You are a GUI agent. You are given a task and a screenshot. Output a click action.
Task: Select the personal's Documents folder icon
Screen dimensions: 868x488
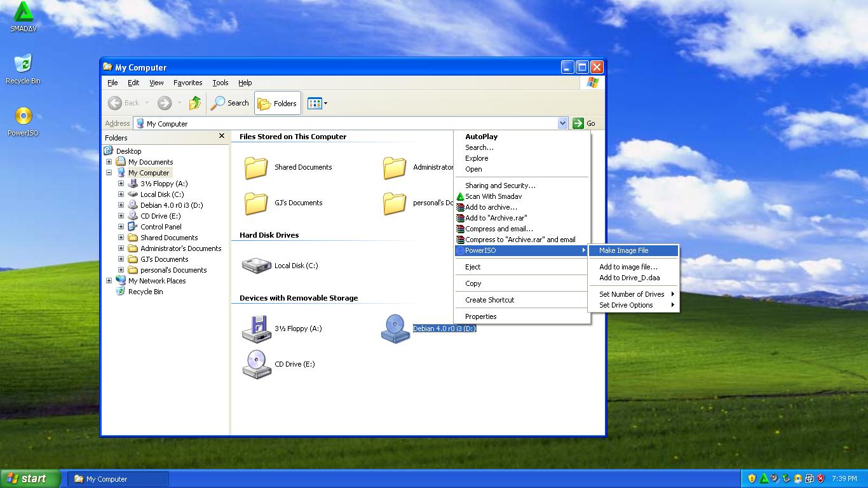395,203
